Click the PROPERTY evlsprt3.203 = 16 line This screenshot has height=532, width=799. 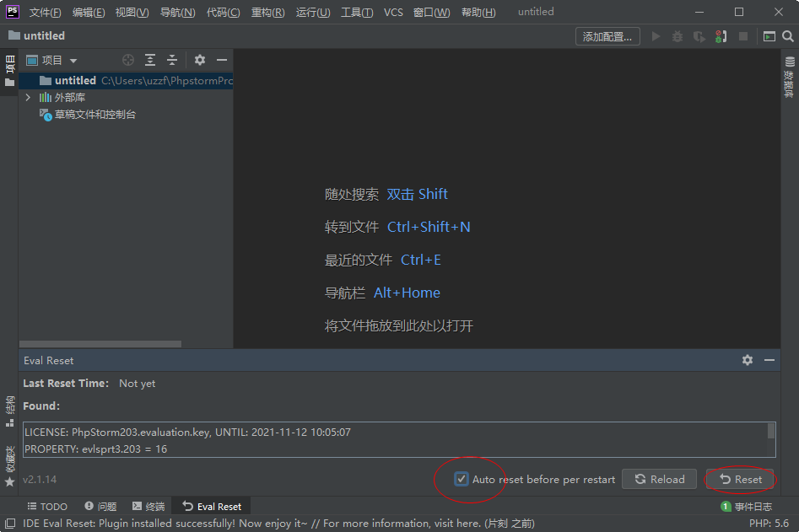pos(96,449)
